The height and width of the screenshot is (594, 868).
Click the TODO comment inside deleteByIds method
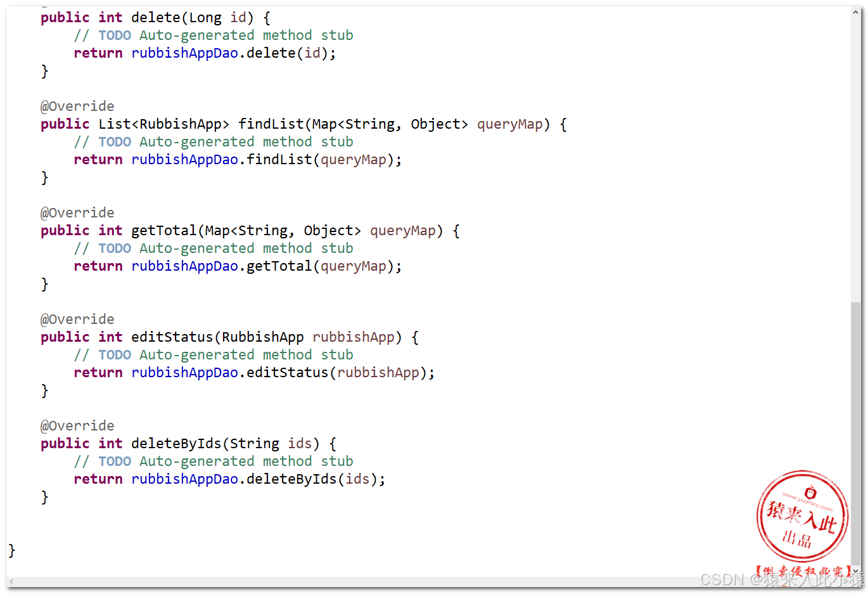point(214,462)
